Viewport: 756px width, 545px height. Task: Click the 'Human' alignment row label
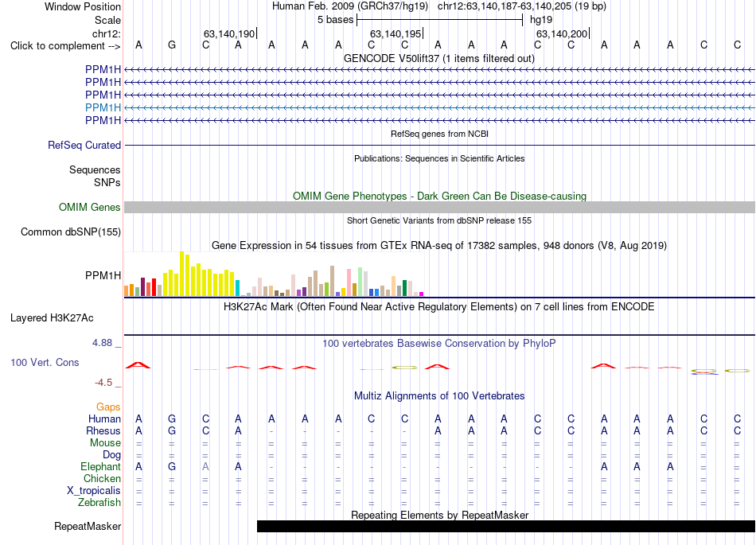click(104, 418)
